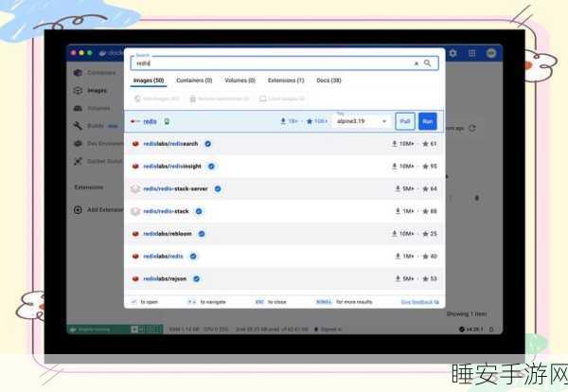This screenshot has width=568, height=392.
Task: Click the Add Extensions plus icon
Action: (78, 210)
